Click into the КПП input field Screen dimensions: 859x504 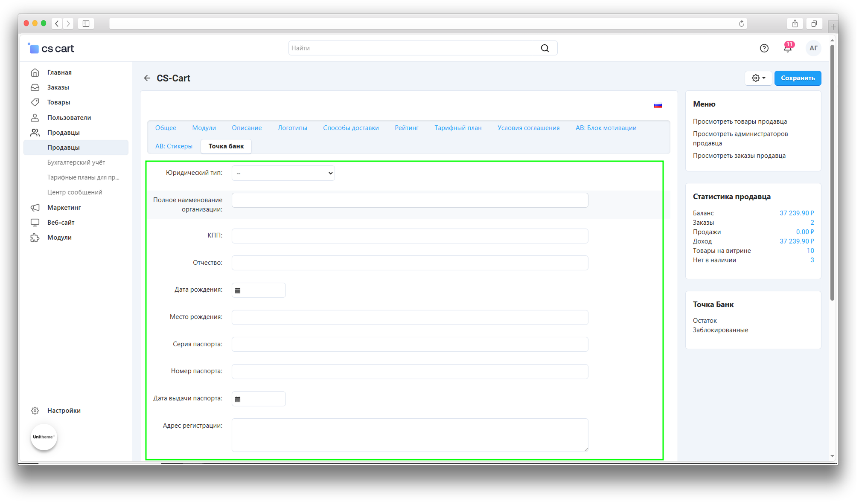tap(410, 236)
